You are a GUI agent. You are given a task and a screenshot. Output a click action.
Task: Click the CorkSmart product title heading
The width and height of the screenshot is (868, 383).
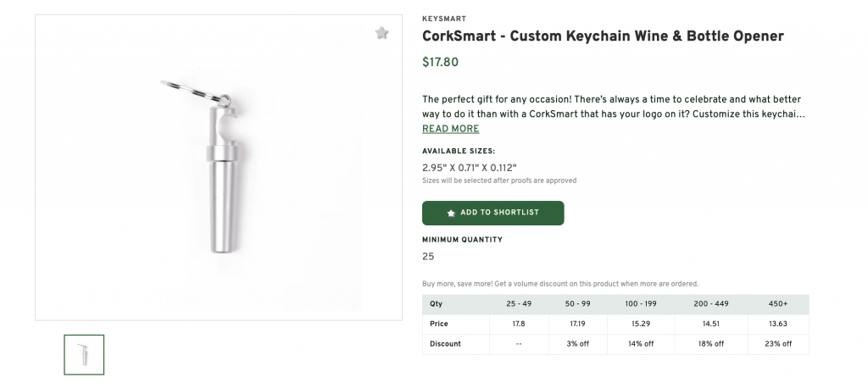click(x=603, y=36)
